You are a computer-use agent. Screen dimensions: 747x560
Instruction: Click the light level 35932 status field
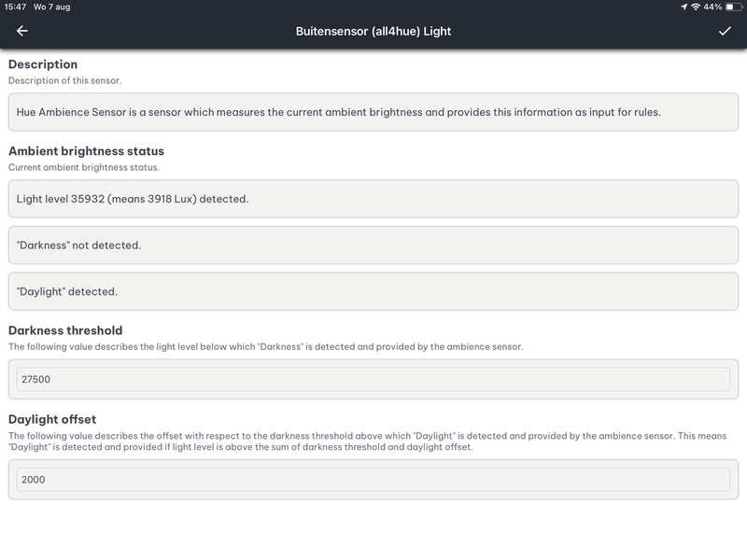[373, 199]
